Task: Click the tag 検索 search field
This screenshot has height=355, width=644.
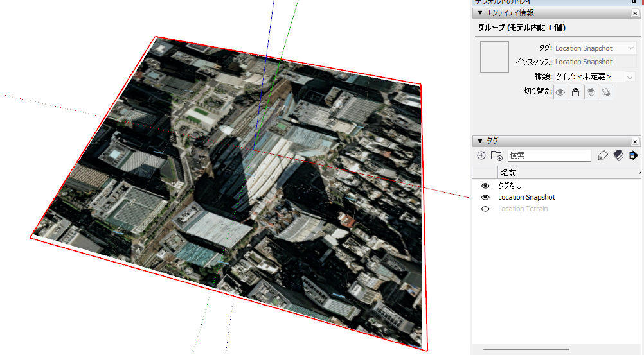Action: coord(549,155)
